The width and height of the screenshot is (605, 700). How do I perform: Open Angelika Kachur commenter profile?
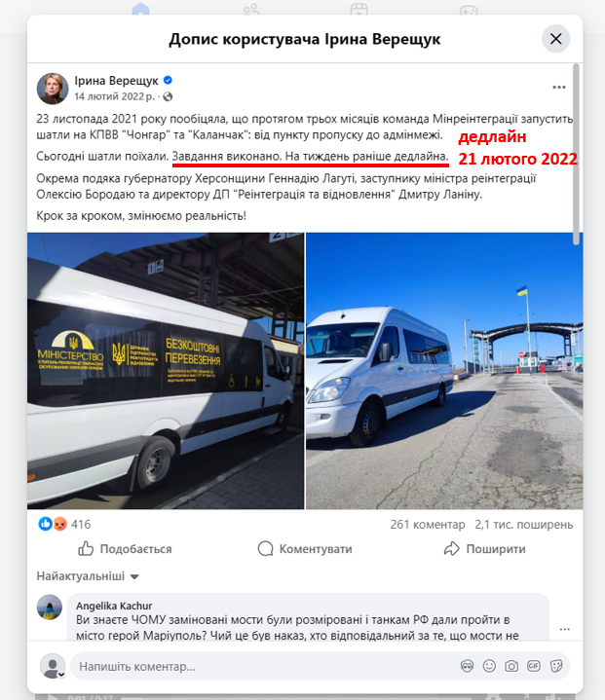coord(114,606)
